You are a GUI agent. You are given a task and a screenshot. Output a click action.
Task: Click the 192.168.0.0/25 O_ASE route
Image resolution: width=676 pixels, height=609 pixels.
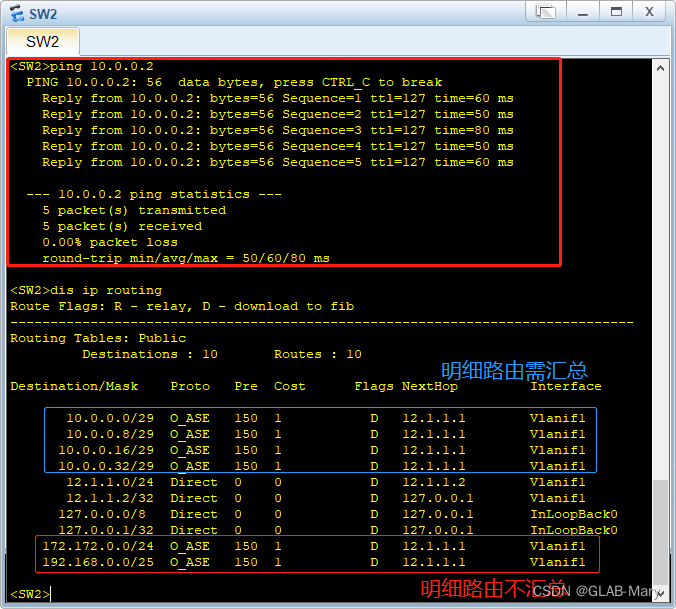313,562
